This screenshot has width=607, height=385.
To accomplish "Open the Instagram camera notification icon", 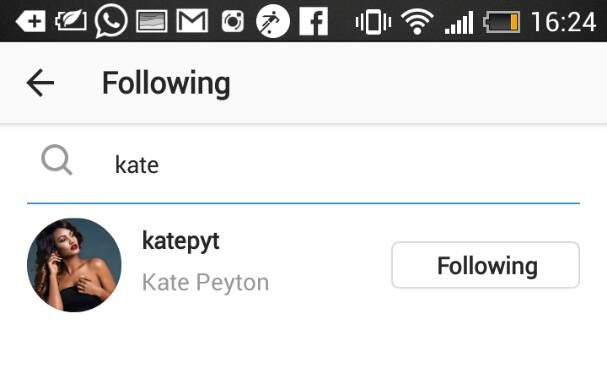I will click(x=233, y=21).
